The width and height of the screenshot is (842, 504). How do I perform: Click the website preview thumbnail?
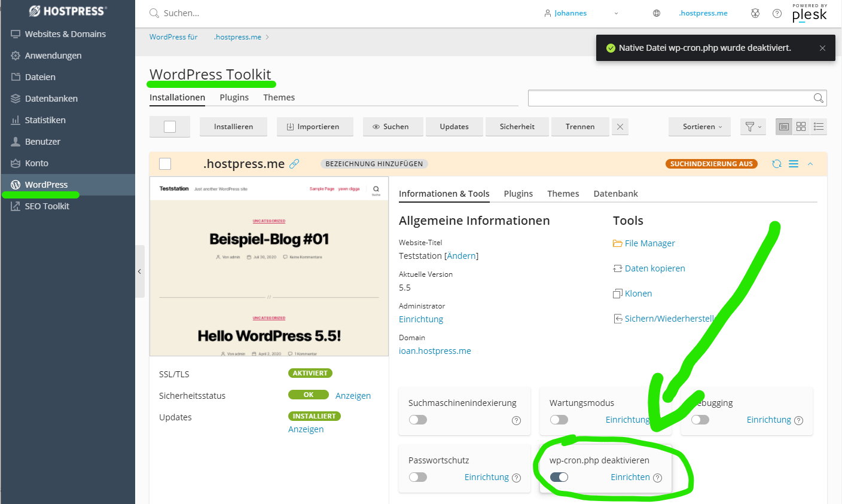[x=269, y=266]
